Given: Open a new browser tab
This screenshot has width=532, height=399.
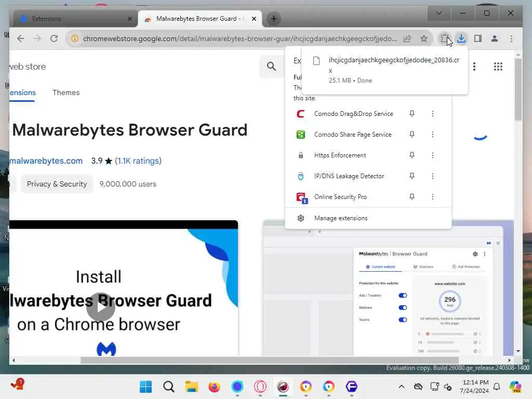Looking at the screenshot, I should pyautogui.click(x=274, y=19).
